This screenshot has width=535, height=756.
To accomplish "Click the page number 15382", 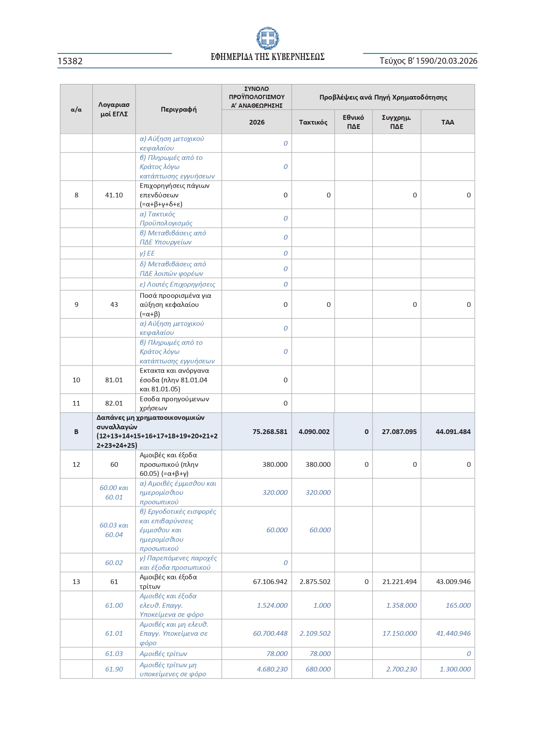I will pyautogui.click(x=70, y=61).
